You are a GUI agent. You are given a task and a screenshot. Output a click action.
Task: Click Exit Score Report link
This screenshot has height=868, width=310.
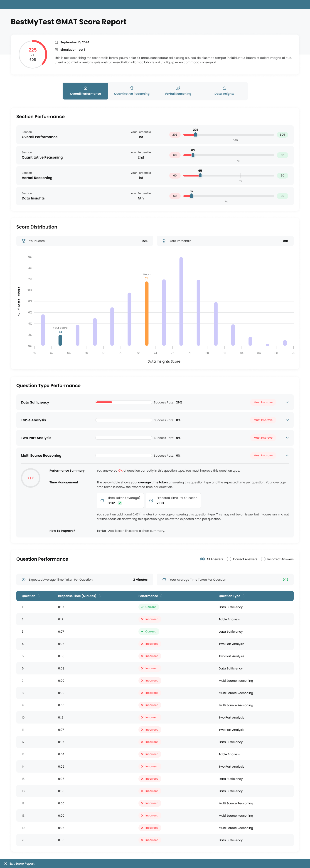(x=22, y=863)
